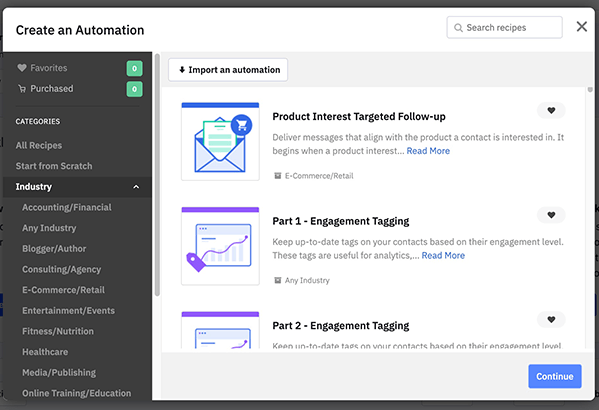Click the Any Industry category tag icon

(278, 280)
